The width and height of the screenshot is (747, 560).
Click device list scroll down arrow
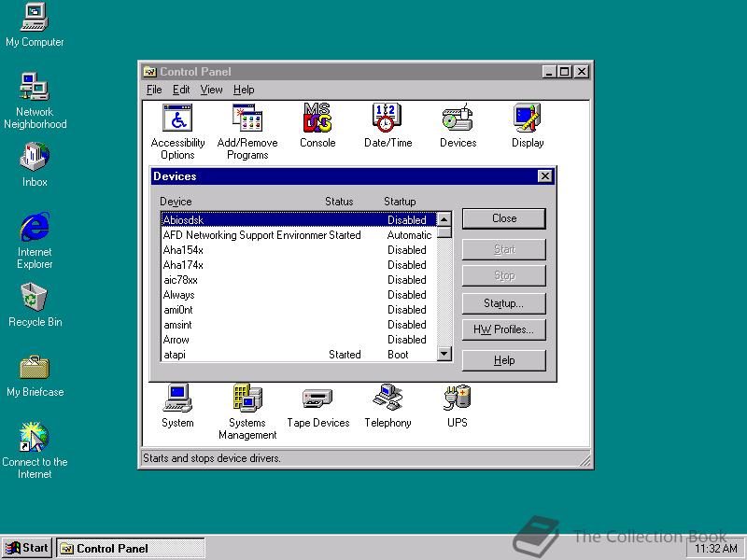(444, 354)
